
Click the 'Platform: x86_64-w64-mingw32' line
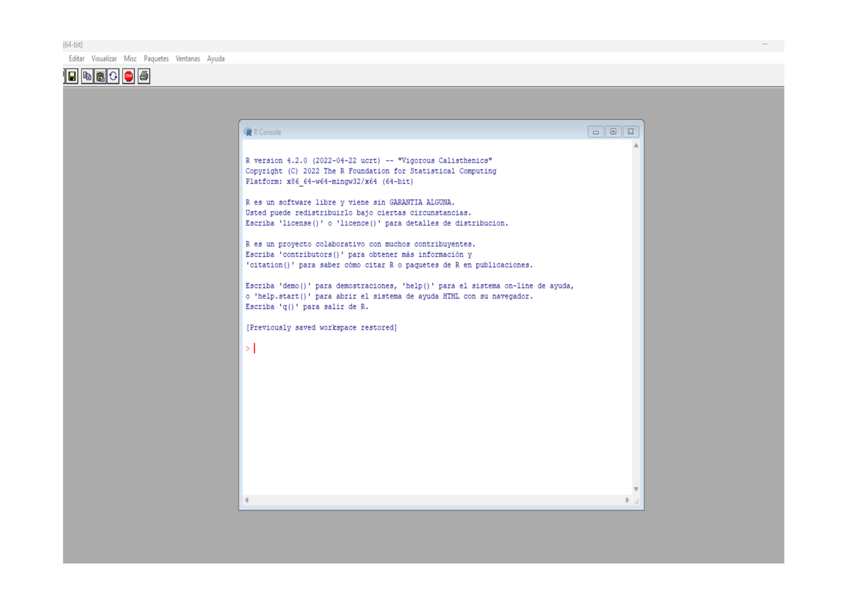[329, 182]
